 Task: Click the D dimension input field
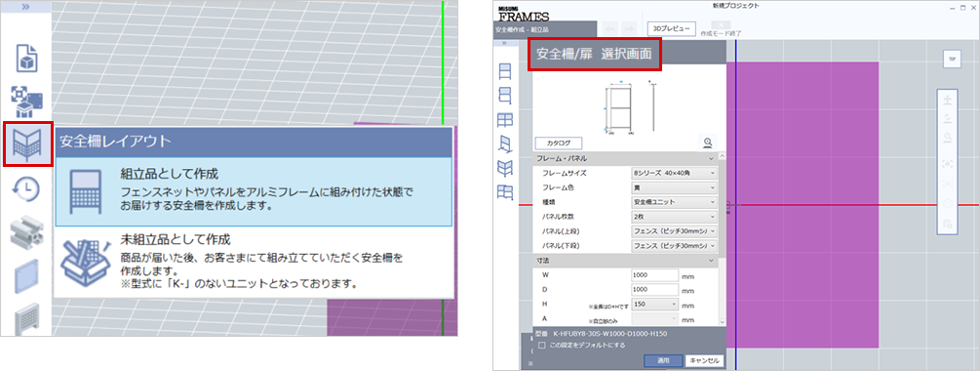pyautogui.click(x=655, y=290)
